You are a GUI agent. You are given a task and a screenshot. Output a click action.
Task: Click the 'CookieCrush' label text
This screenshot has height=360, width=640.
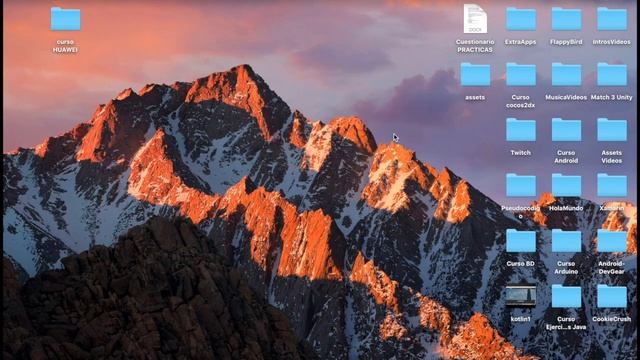pyautogui.click(x=612, y=320)
